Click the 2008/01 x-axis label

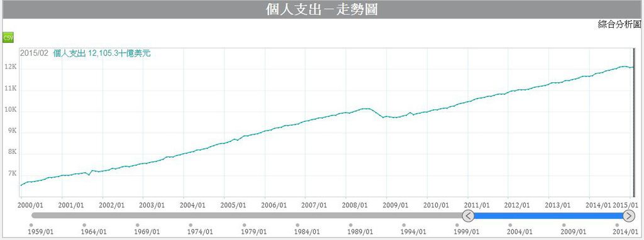coord(355,205)
